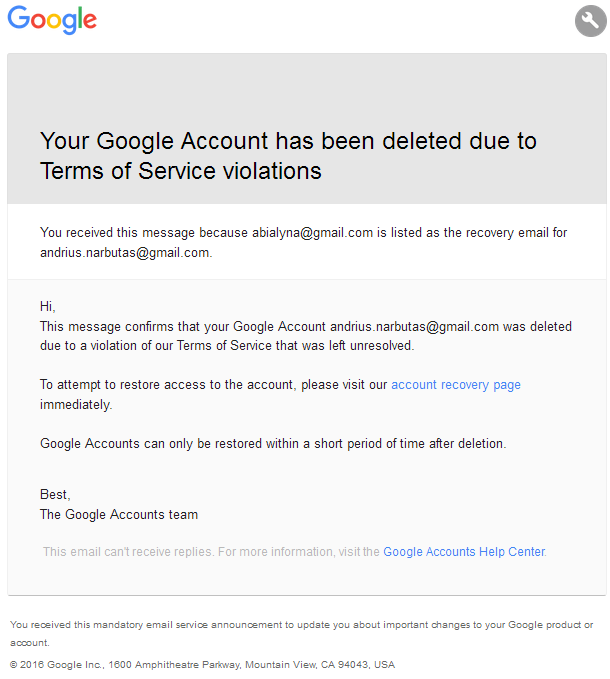Click the colorful Google logo
Image resolution: width=610 pixels, height=679 pixels.
[x=52, y=19]
